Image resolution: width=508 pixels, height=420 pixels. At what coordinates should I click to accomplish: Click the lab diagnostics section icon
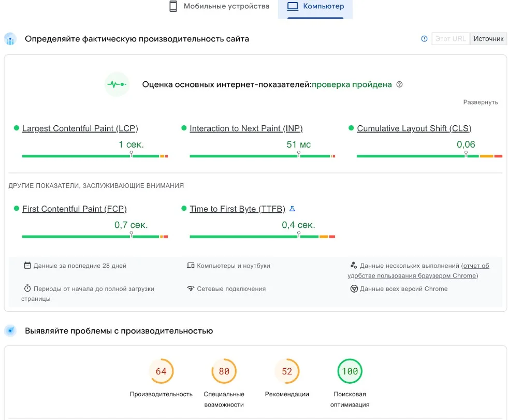pyautogui.click(x=10, y=331)
